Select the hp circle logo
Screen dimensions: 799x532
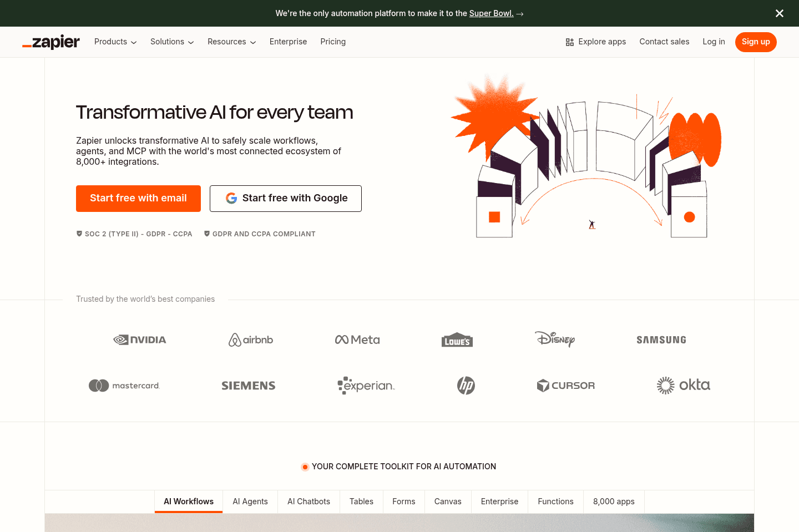point(466,385)
